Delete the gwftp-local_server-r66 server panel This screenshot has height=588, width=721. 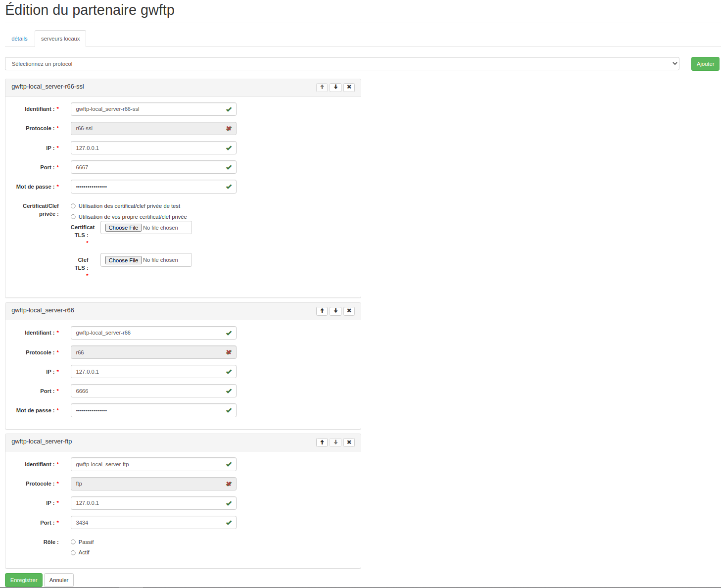pyautogui.click(x=349, y=311)
